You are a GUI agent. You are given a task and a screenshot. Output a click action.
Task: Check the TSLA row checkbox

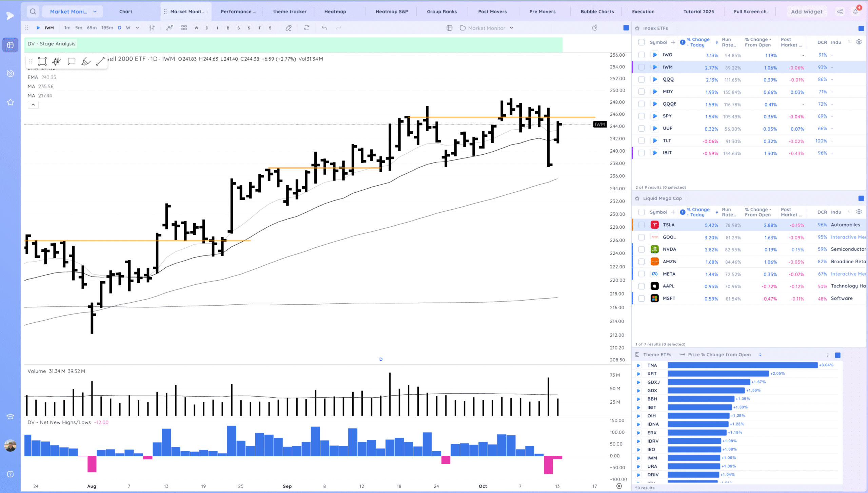[x=641, y=225]
